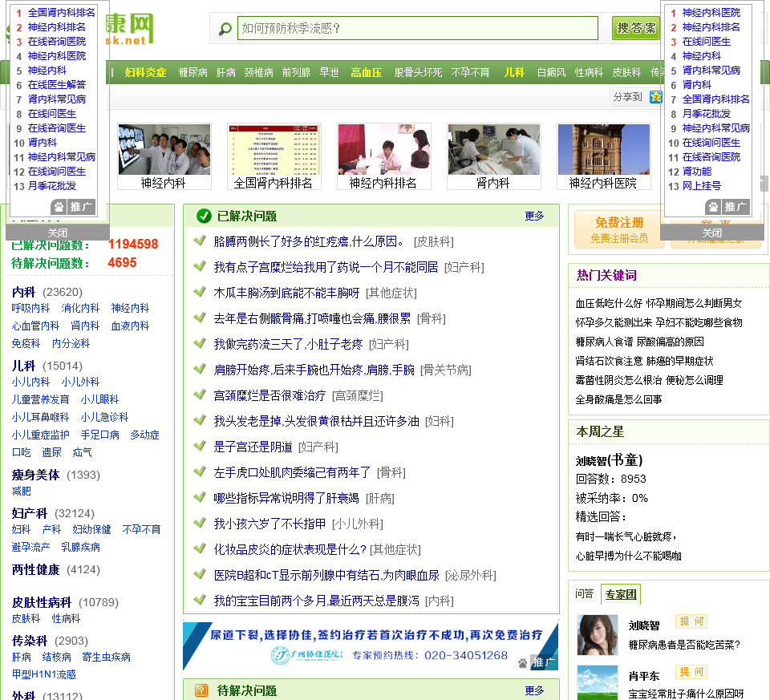Click hot keyword 全身酸痛是怎么回事

click(x=618, y=399)
